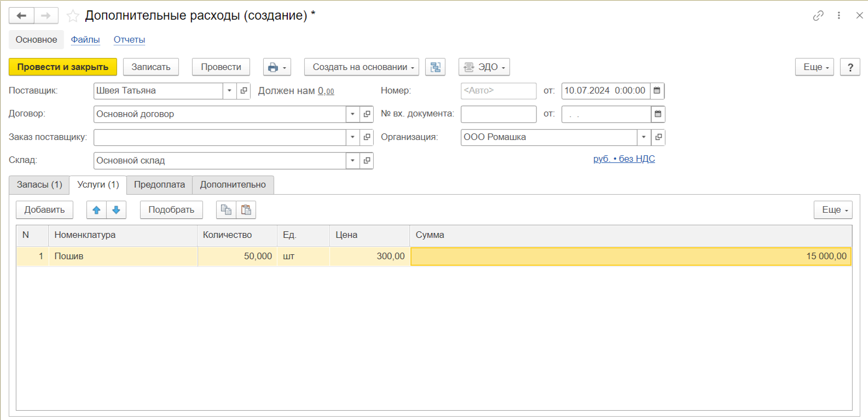Click the Договор field with Основной договор
The width and height of the screenshot is (868, 420).
[x=220, y=114]
